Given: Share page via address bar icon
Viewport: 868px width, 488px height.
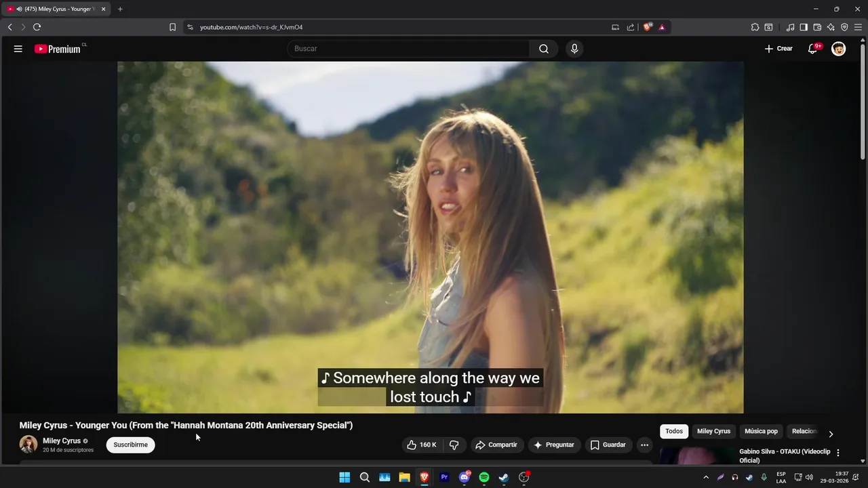Looking at the screenshot, I should (x=631, y=27).
